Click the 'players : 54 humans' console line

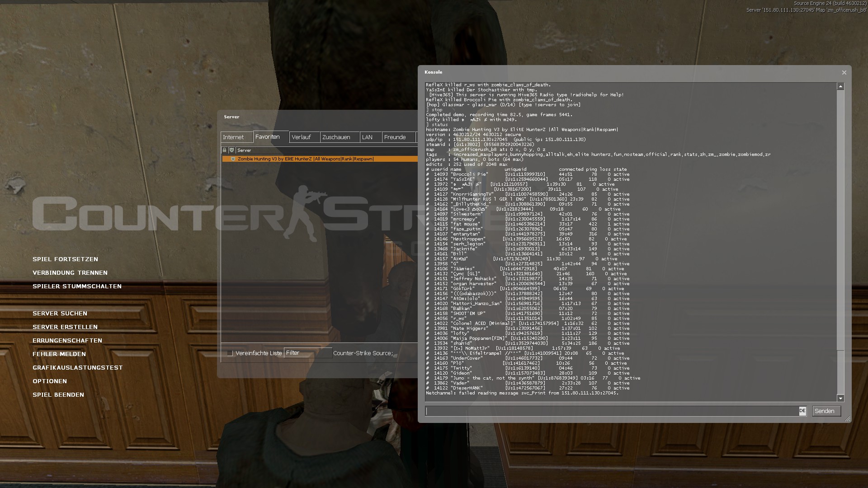point(475,160)
